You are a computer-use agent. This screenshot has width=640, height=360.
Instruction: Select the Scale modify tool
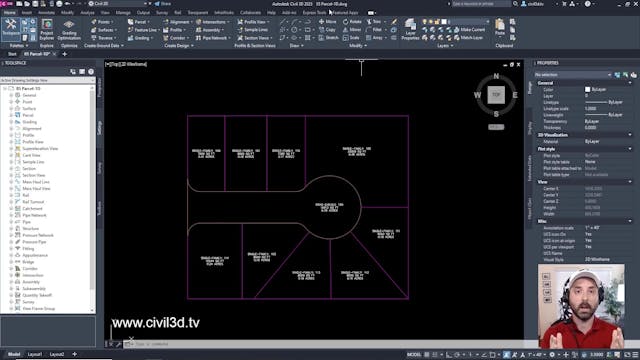(x=351, y=38)
